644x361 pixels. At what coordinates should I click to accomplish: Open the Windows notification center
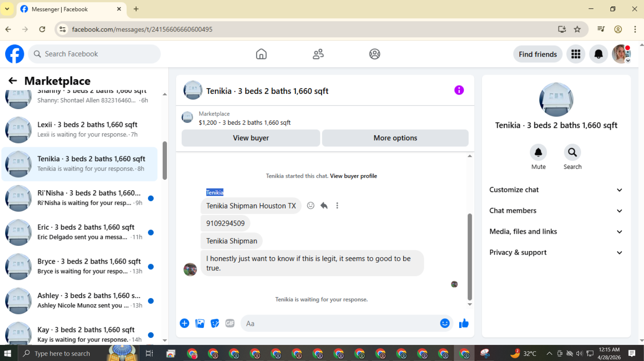[632, 353]
